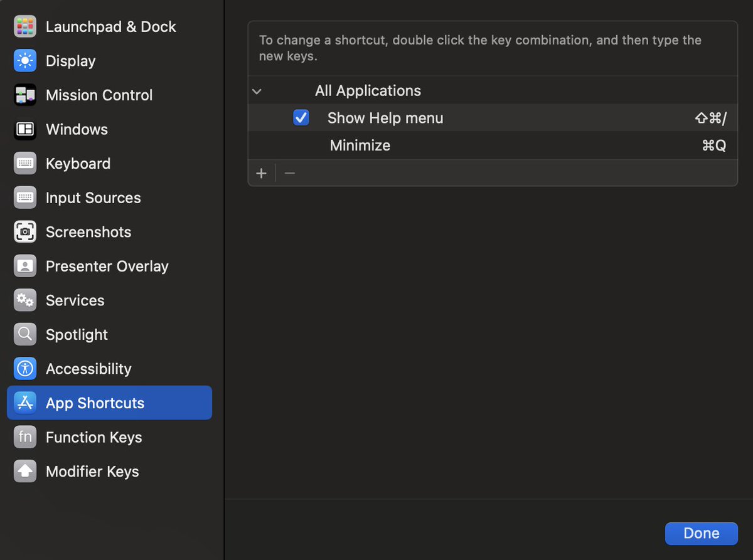
Task: Click the Windows sidebar icon
Action: (x=25, y=129)
